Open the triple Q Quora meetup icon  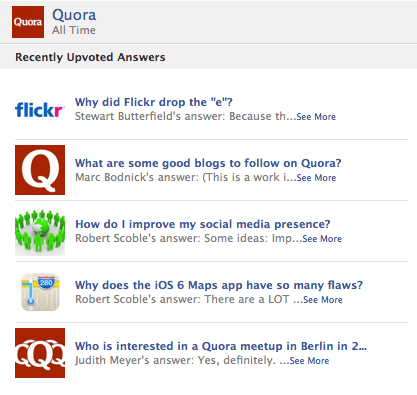[x=40, y=353]
